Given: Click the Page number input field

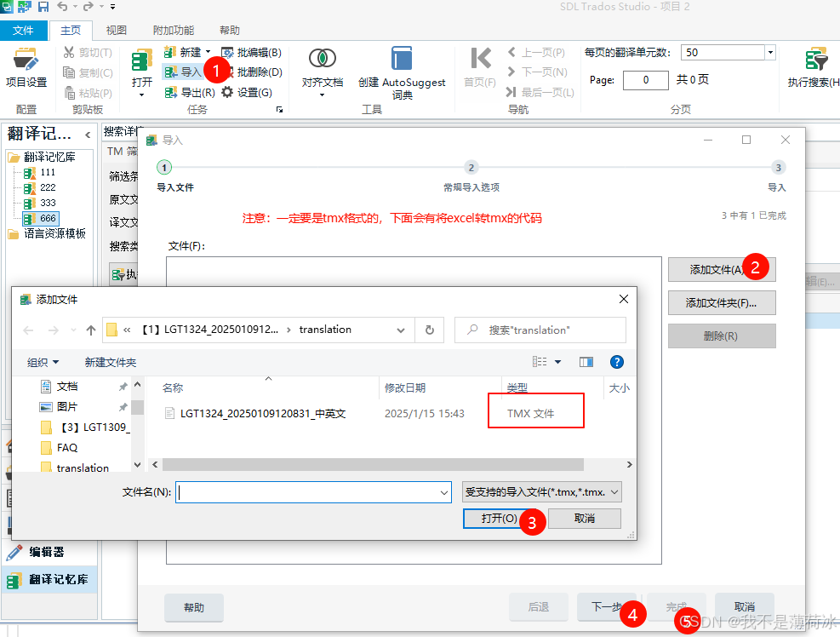Looking at the screenshot, I should (x=646, y=80).
